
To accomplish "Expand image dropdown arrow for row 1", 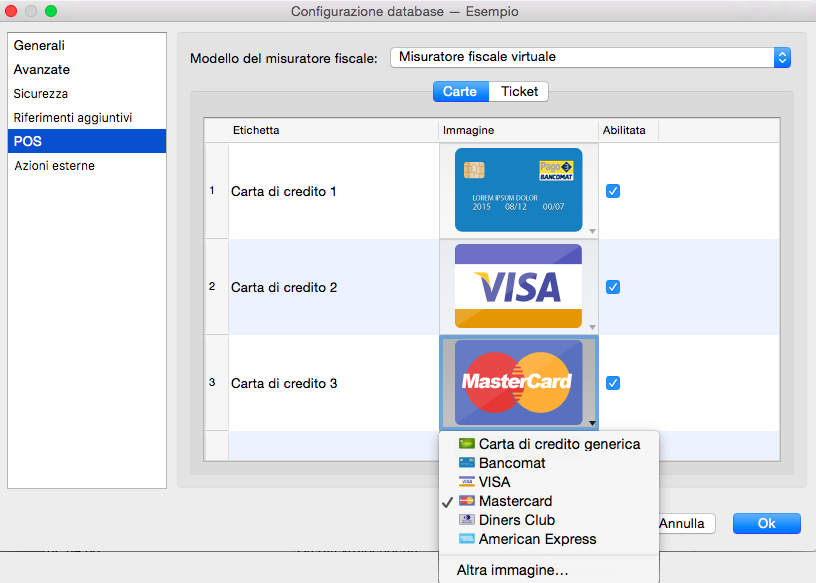I will [592, 231].
